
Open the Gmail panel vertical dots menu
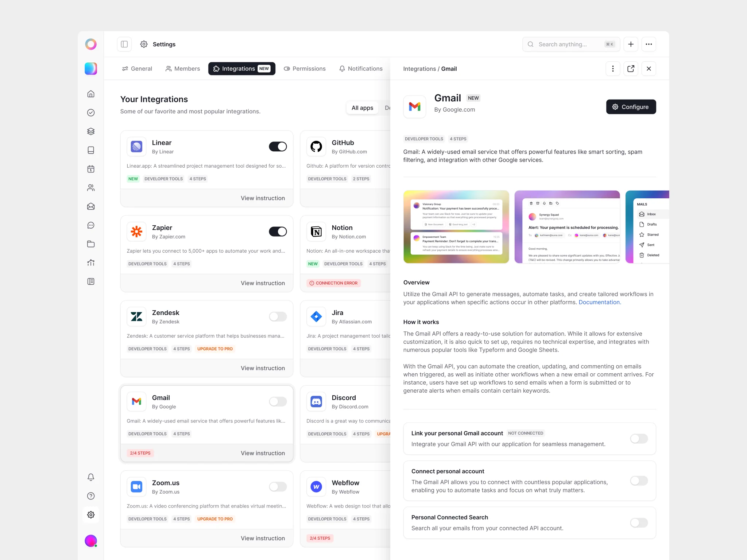(x=613, y=69)
